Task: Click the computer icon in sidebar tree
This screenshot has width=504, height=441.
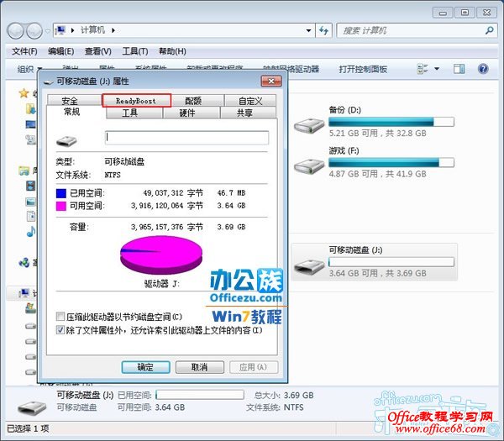Action: (x=24, y=293)
